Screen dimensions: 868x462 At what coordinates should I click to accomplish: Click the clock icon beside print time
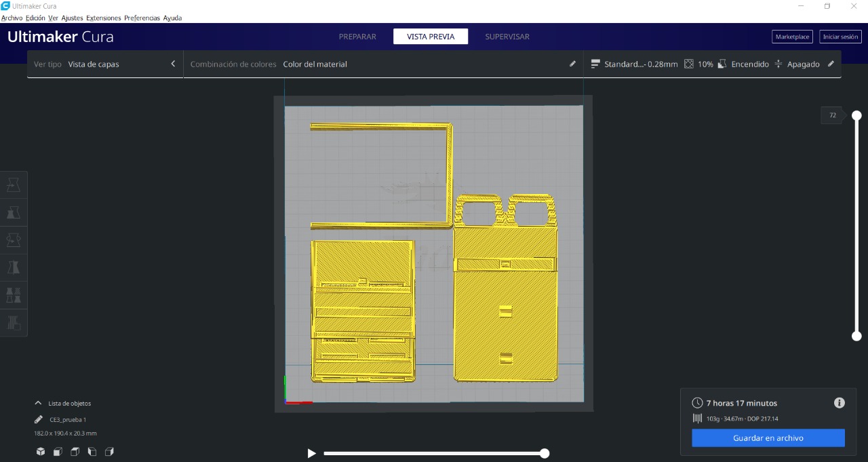[697, 403]
